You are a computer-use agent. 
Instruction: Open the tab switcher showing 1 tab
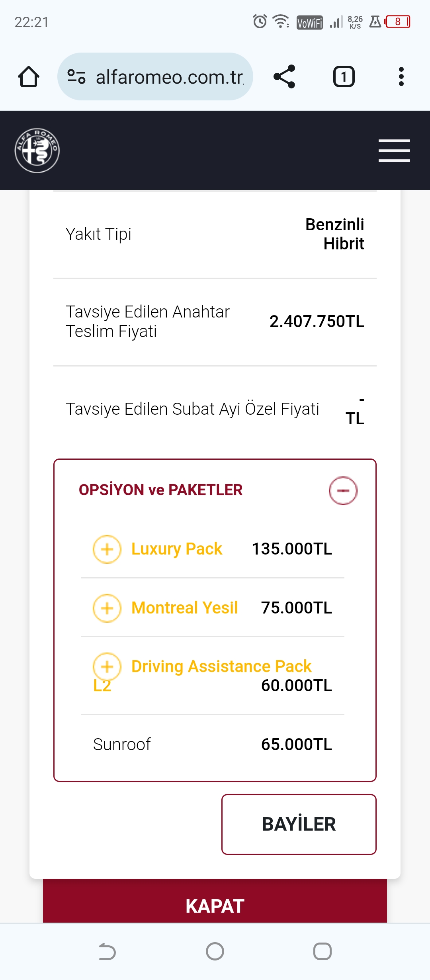344,76
